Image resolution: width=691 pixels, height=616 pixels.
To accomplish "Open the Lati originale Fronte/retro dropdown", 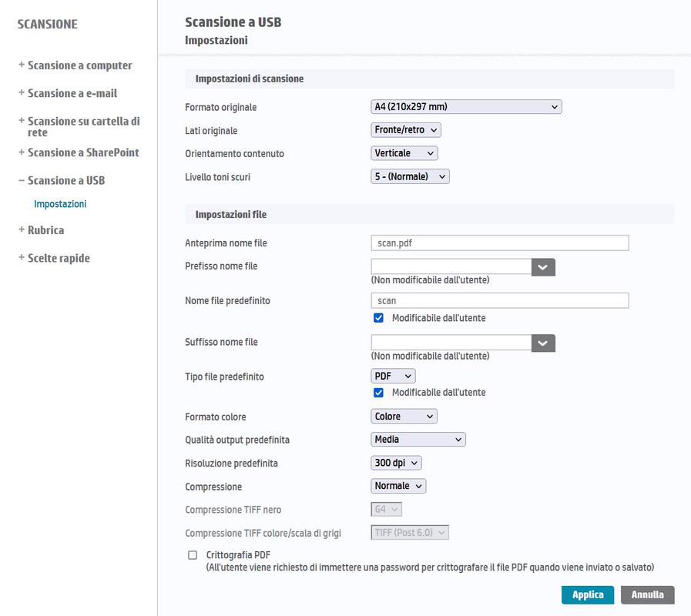I will 405,130.
